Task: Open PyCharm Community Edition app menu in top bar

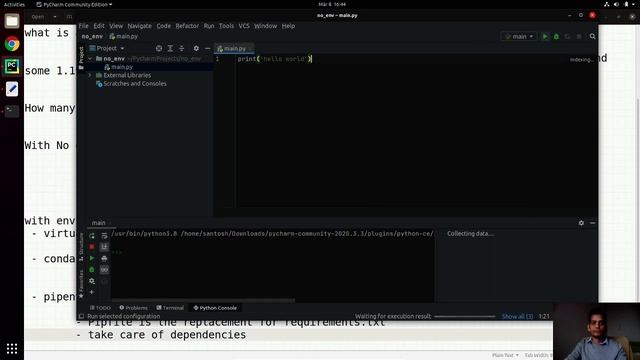Action: pos(74,4)
